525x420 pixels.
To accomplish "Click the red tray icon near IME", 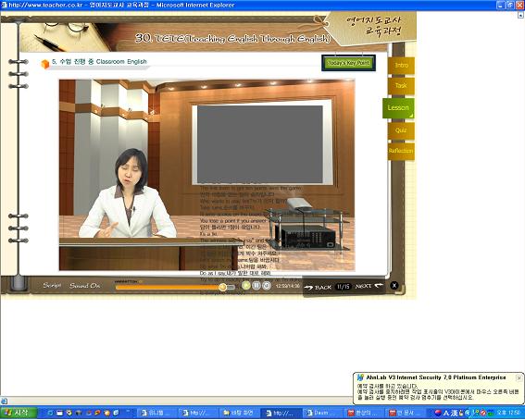I will click(x=438, y=413).
